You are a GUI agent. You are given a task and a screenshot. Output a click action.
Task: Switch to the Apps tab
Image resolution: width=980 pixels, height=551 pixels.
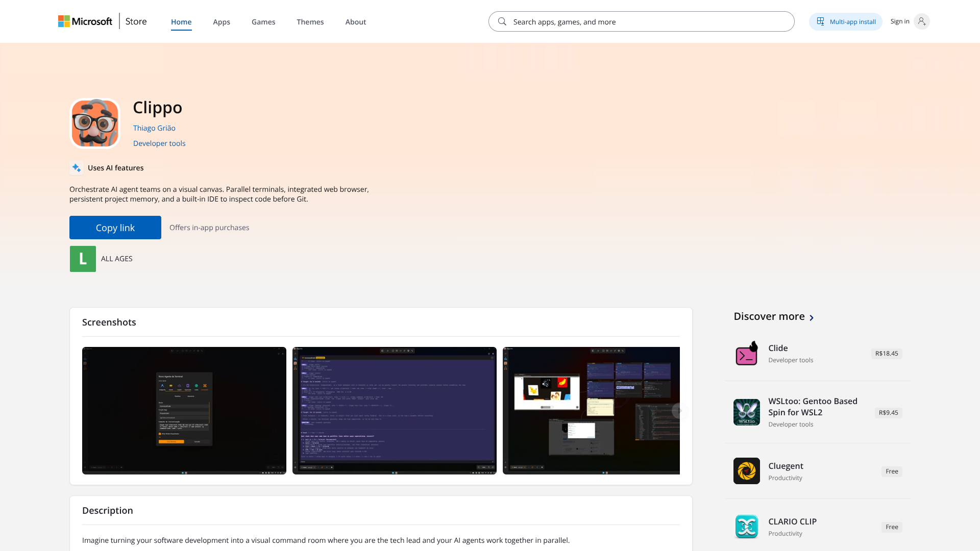pos(222,21)
